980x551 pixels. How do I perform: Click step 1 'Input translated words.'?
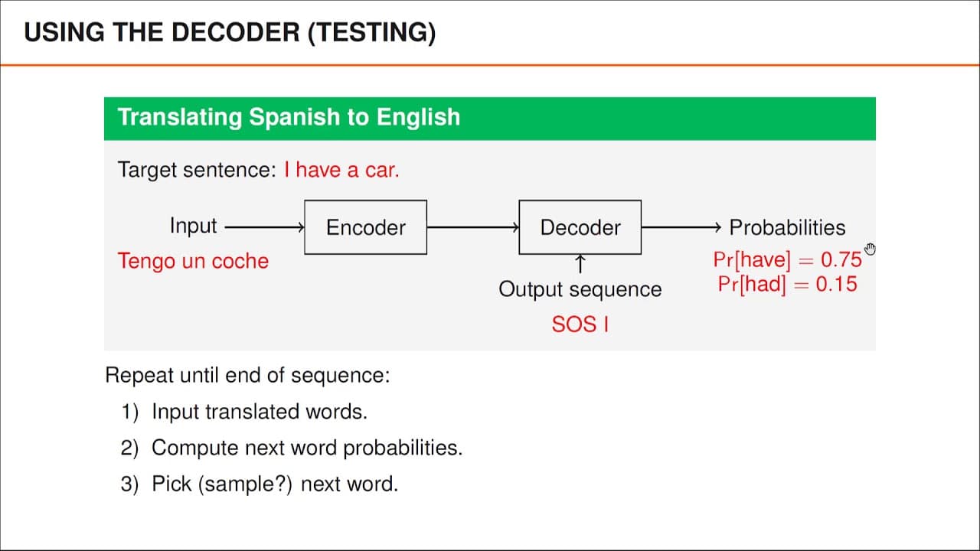(244, 412)
